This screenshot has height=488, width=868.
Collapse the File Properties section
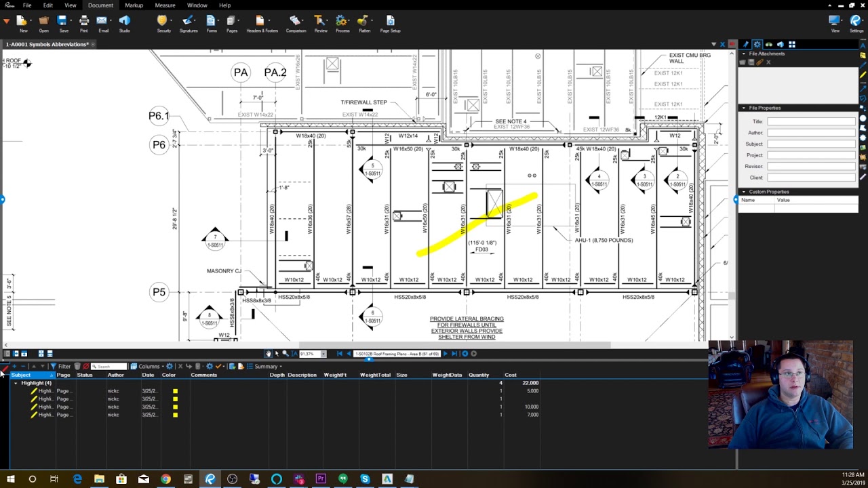(743, 108)
